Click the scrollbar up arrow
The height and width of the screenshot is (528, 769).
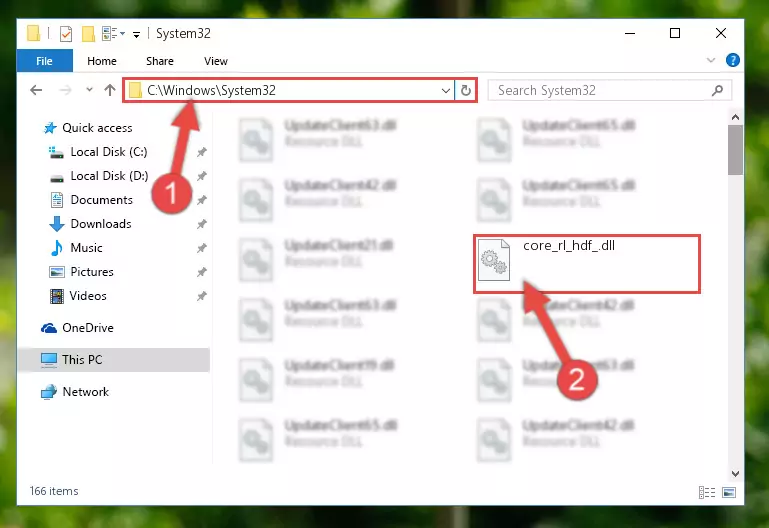(735, 117)
